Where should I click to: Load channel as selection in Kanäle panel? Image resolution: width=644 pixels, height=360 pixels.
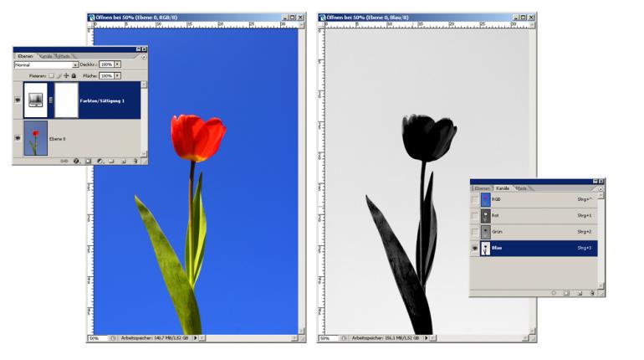coord(554,293)
